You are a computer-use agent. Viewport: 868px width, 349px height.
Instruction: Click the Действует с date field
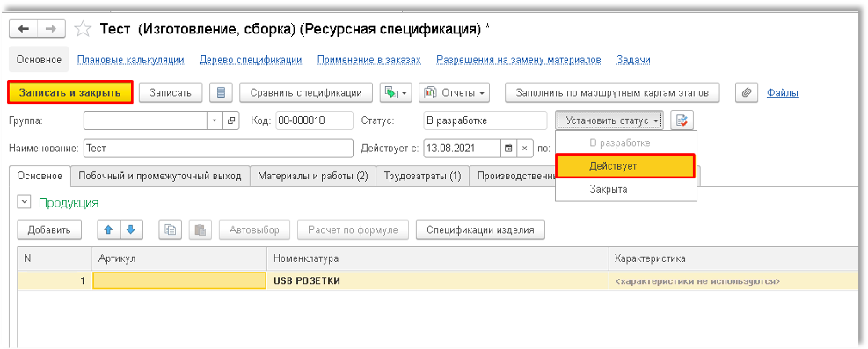[x=463, y=149]
